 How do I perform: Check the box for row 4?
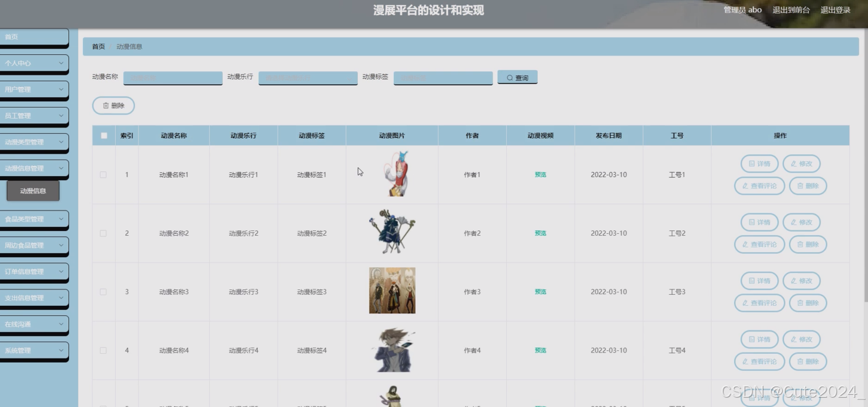103,350
